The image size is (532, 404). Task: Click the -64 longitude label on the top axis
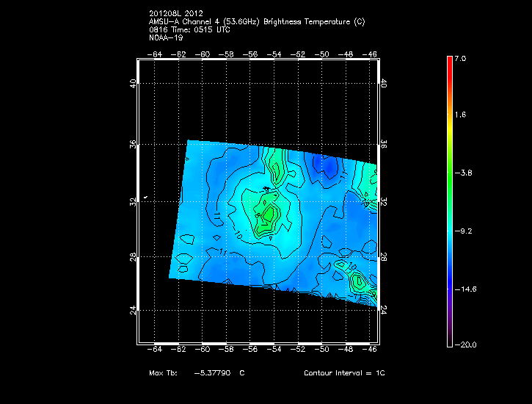coord(156,54)
